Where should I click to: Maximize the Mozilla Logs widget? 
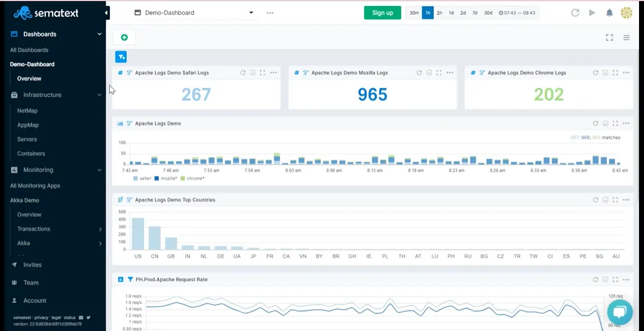(x=439, y=73)
